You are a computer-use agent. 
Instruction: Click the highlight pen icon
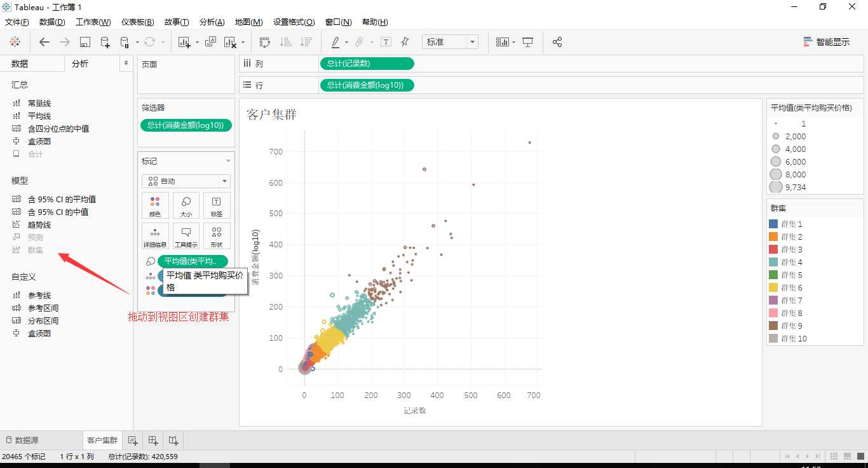[x=336, y=42]
